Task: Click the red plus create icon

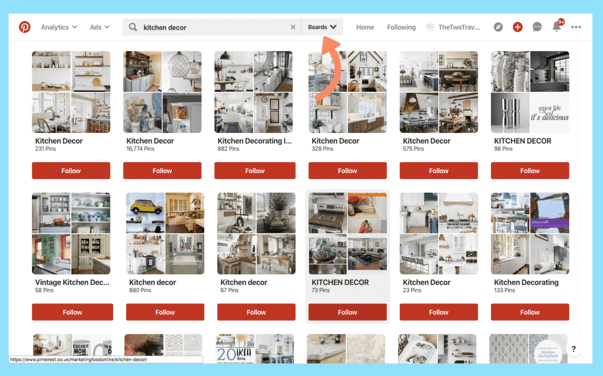Action: (x=518, y=27)
